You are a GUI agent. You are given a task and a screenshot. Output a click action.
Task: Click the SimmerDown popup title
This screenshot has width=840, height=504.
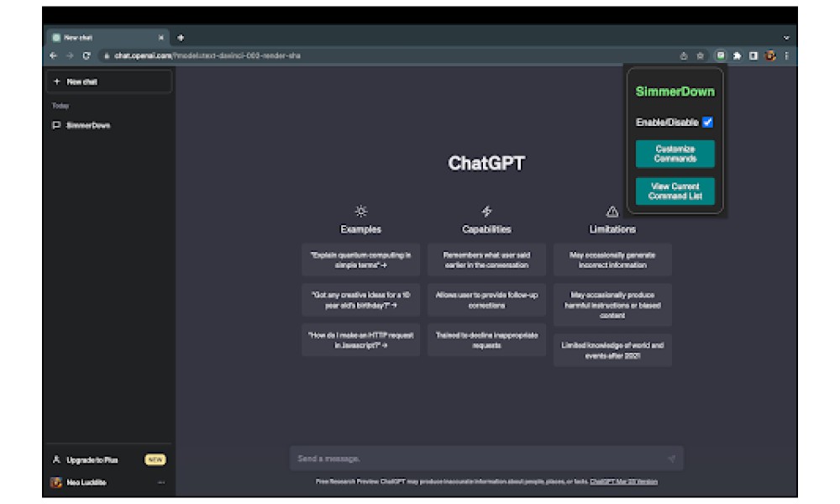point(675,92)
